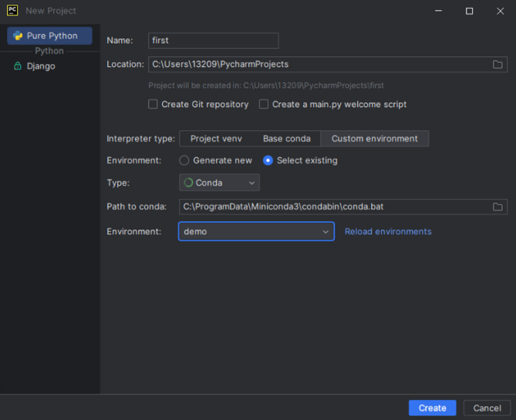
Task: Click the Python icon beside Pure Python
Action: coord(18,35)
